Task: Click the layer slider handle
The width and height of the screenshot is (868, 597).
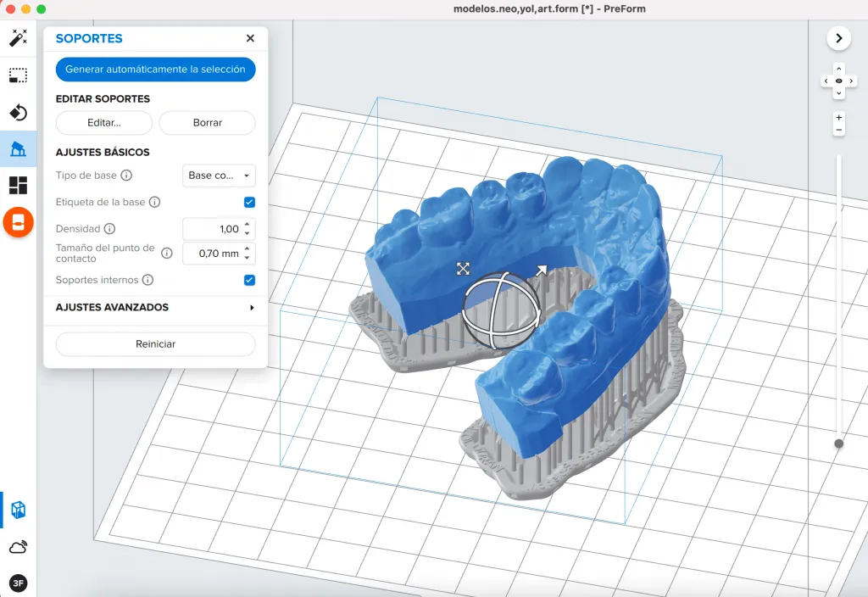Action: pos(838,444)
